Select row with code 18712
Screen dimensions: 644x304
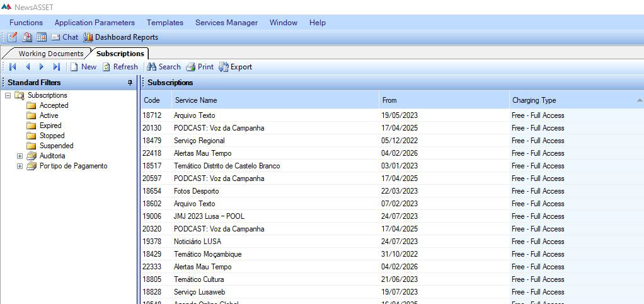pyautogui.click(x=392, y=115)
